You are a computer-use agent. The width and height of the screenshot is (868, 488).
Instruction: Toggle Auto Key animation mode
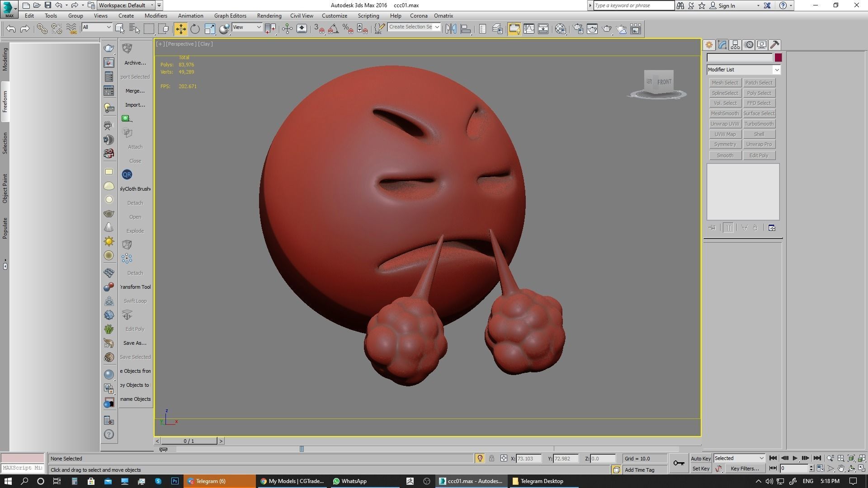(701, 459)
